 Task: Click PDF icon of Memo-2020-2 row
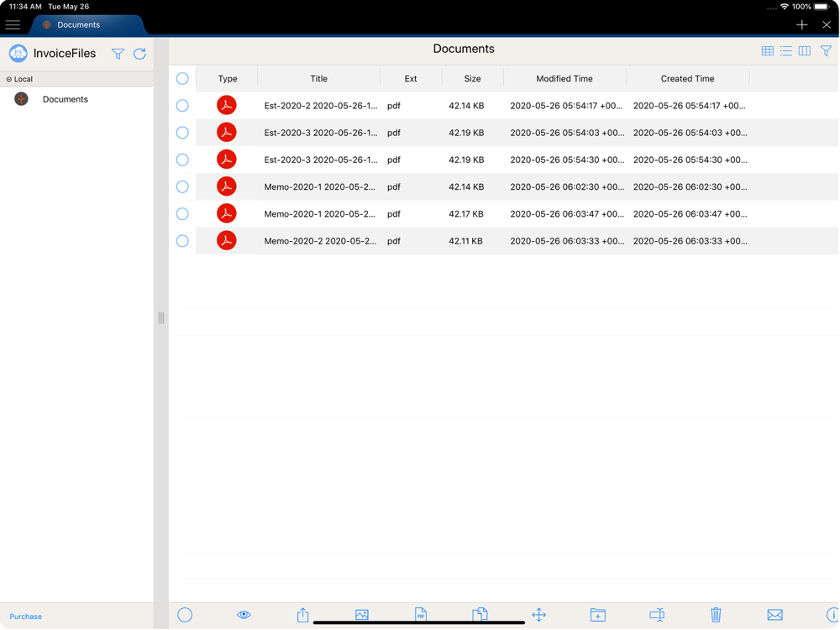227,240
